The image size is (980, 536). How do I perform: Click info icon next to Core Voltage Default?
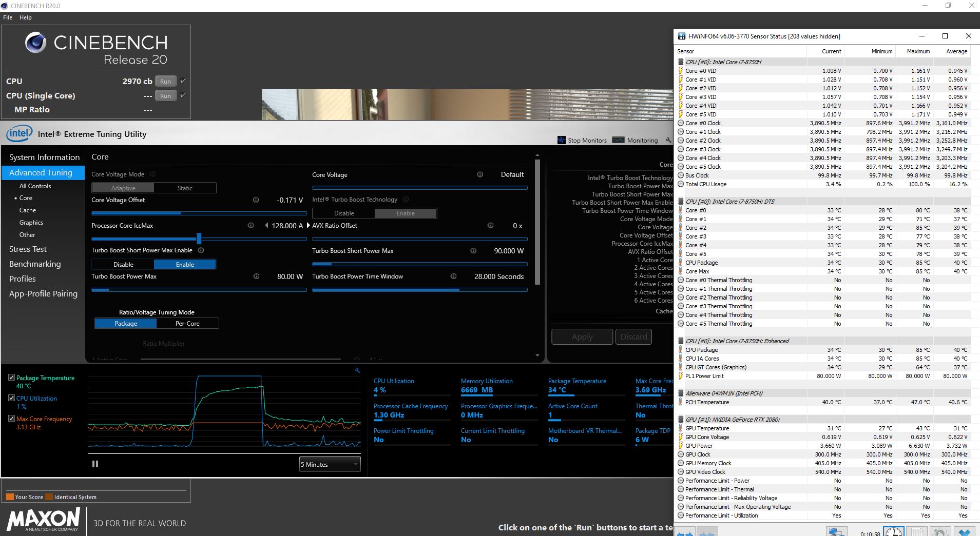click(x=480, y=174)
